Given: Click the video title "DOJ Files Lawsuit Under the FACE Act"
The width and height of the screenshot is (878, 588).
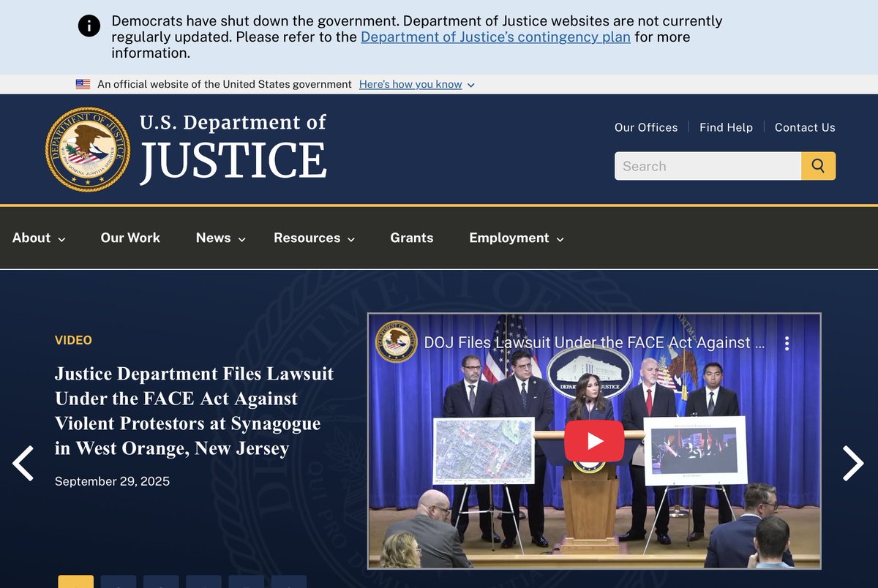Looking at the screenshot, I should tap(595, 342).
